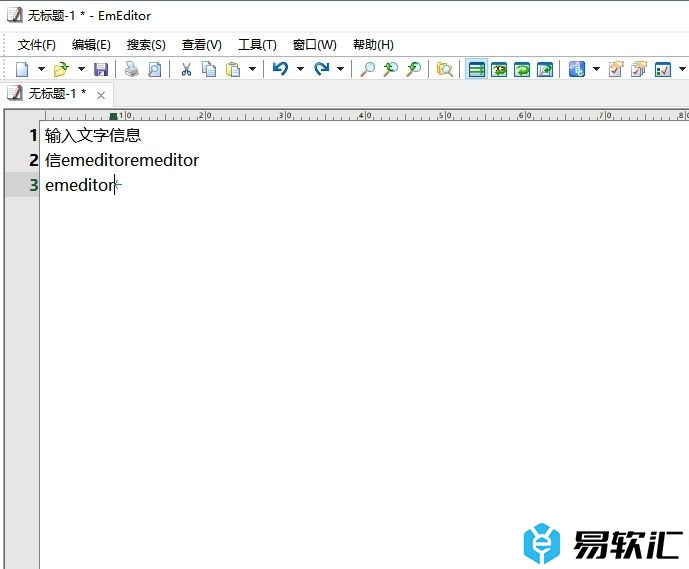Open Find with the magnifier icon
689x569 pixels.
coord(367,69)
